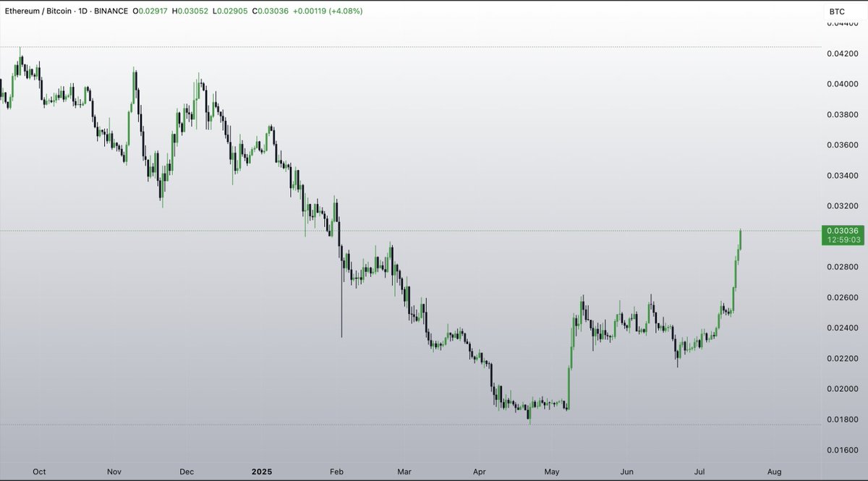
Task: Click the 0.02600 price axis label
Action: point(843,298)
